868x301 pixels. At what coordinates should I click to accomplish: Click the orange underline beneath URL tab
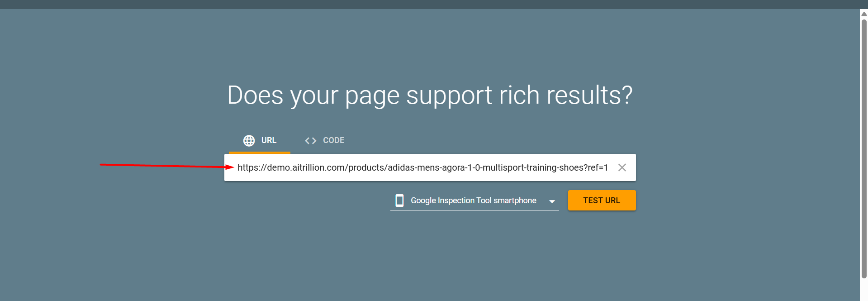(x=259, y=153)
